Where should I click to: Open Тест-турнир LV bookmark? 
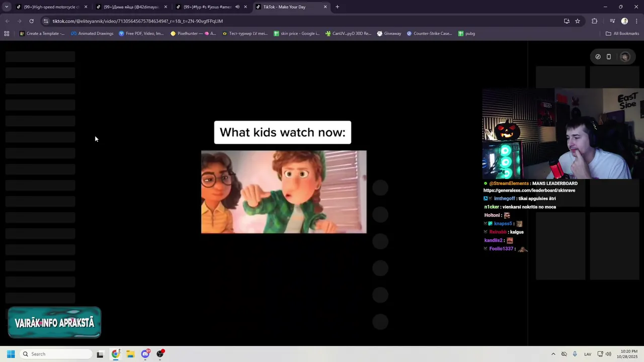point(245,34)
